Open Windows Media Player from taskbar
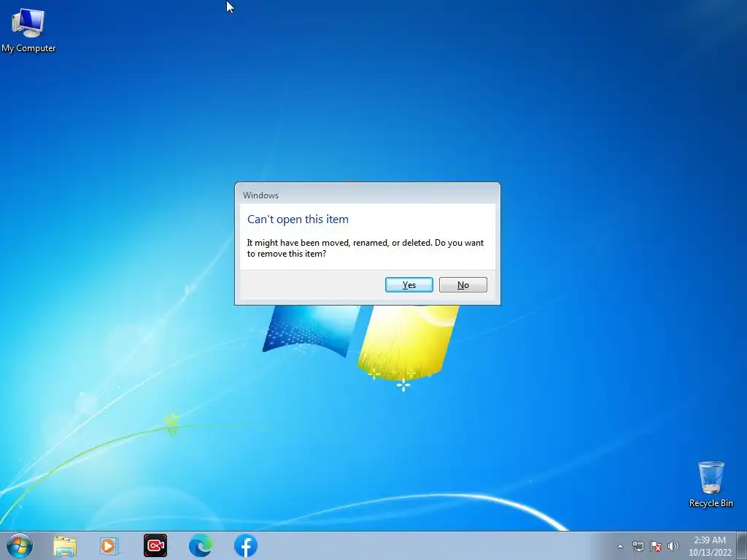 point(109,545)
